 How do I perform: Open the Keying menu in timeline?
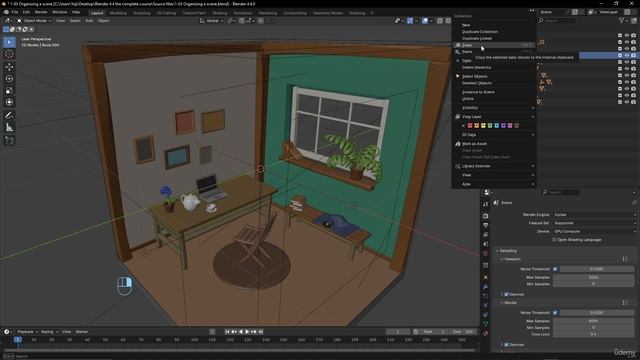[49, 332]
